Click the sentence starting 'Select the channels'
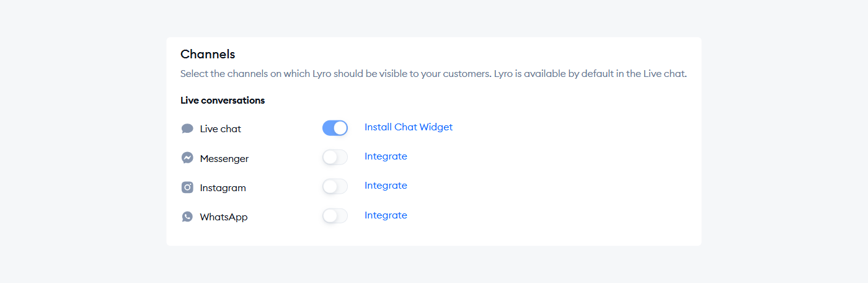 tap(335, 74)
